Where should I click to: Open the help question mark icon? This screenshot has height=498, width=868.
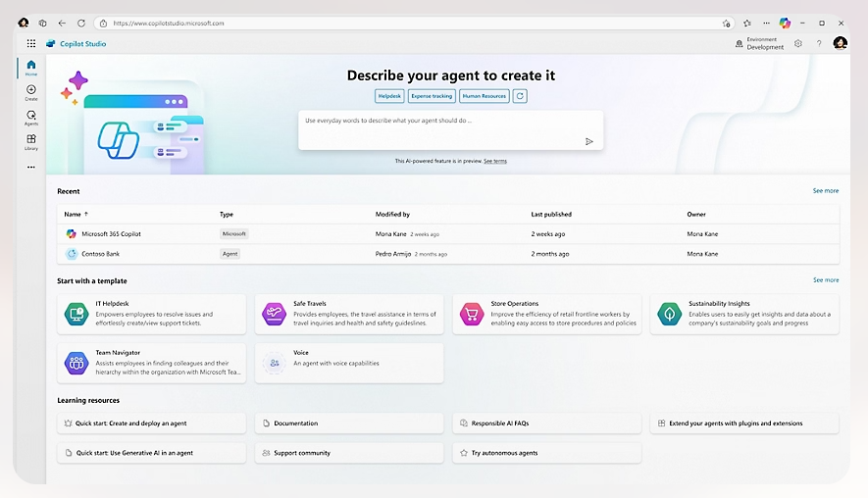(x=819, y=43)
